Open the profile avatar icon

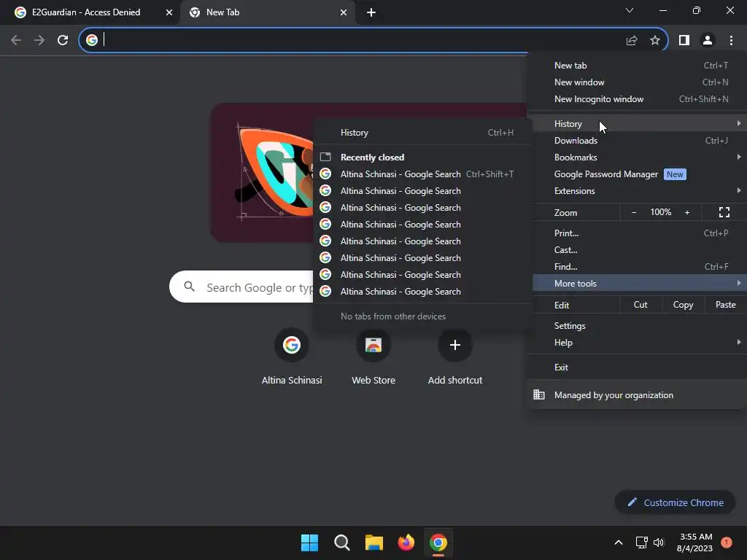coord(708,41)
